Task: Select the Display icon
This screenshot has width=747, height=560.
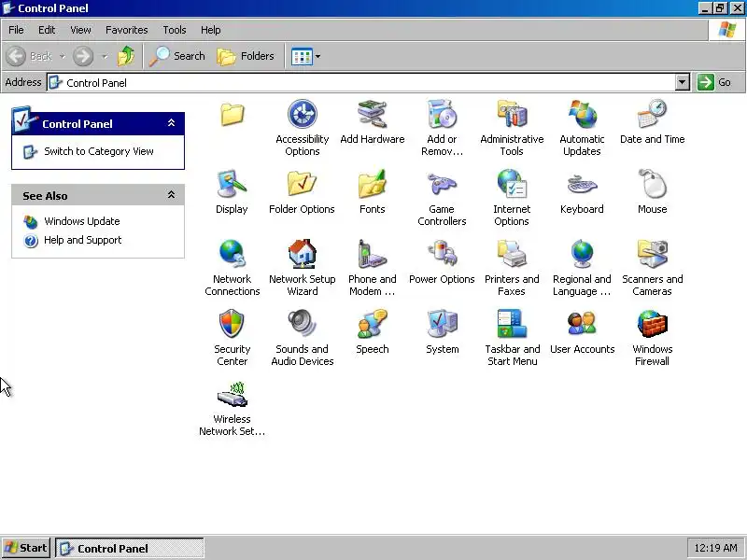Action: click(232, 184)
